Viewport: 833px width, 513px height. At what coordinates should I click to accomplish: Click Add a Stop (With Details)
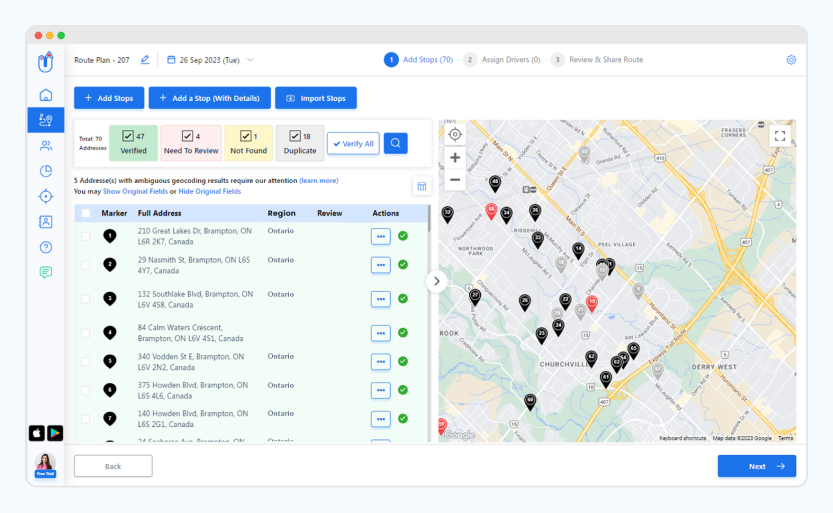210,98
